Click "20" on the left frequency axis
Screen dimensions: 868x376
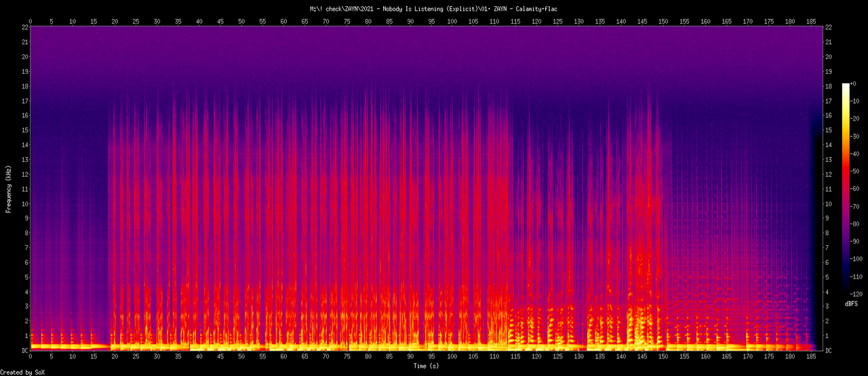point(24,56)
